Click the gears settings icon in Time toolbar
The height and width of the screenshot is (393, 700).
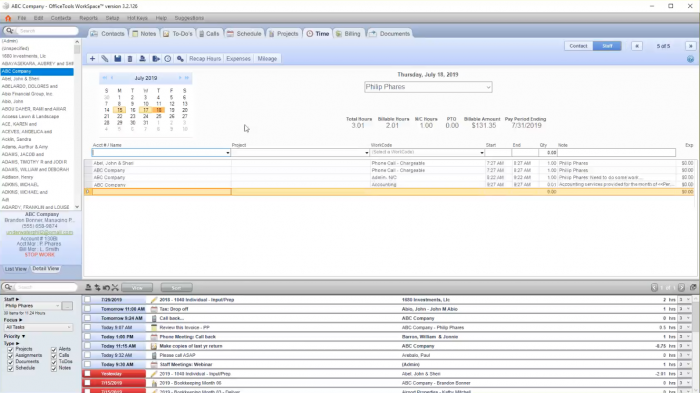point(180,59)
